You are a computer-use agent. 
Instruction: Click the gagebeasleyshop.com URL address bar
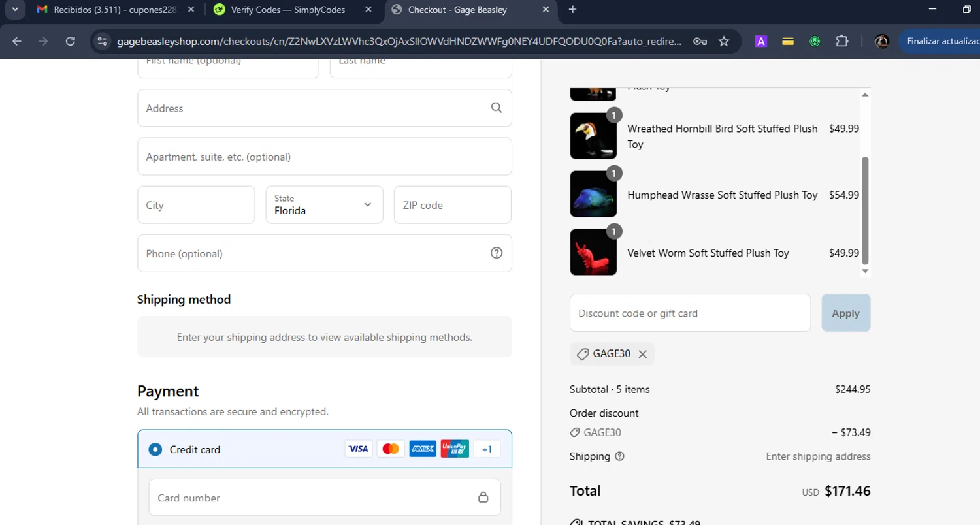399,41
